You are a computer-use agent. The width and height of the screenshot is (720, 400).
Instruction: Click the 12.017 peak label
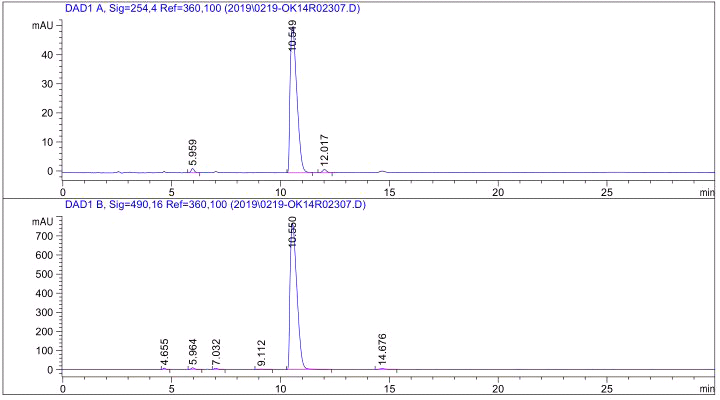pos(324,150)
